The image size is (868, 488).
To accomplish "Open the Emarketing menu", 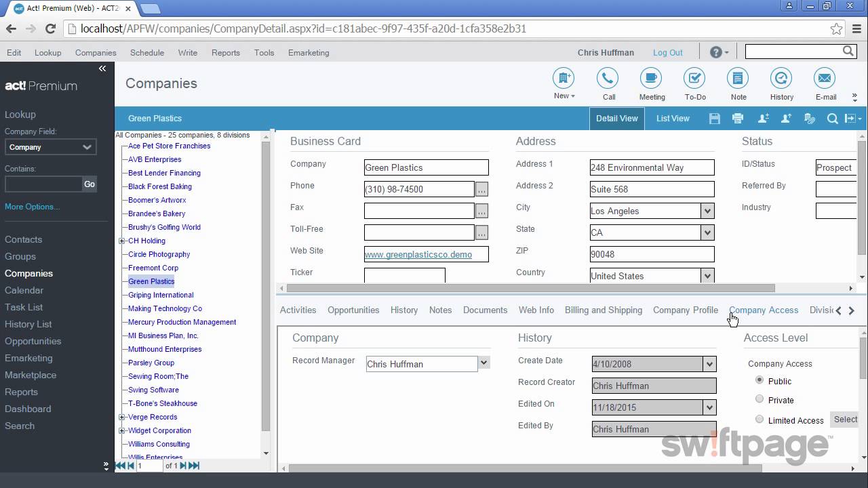I will tap(309, 52).
